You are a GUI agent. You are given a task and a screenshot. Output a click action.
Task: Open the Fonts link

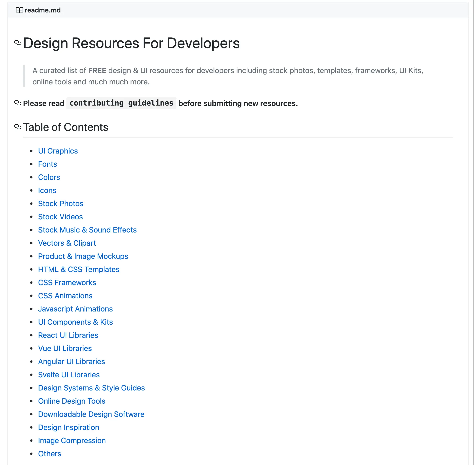coord(48,164)
